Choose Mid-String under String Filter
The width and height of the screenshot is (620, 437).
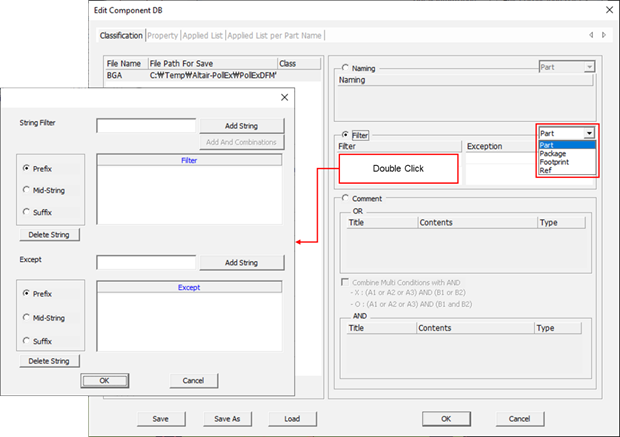(x=26, y=188)
